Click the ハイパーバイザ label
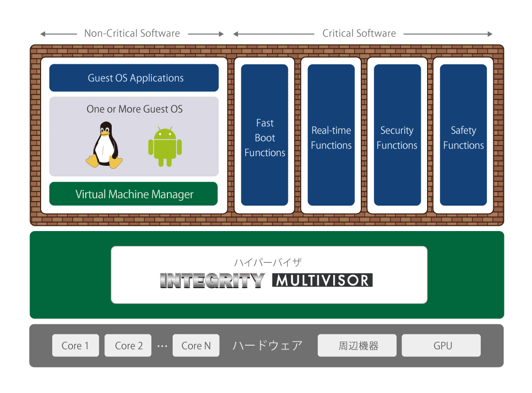Viewport: 532px width, 393px height. [268, 262]
